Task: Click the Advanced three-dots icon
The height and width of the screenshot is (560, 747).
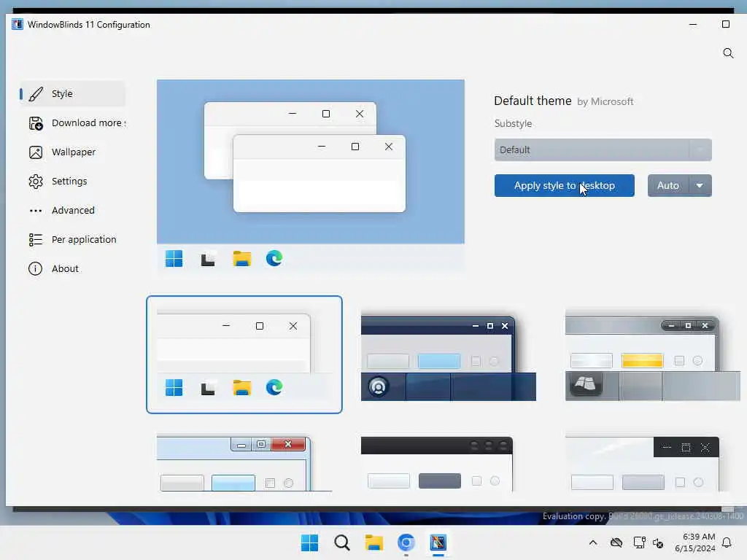Action: tap(36, 211)
